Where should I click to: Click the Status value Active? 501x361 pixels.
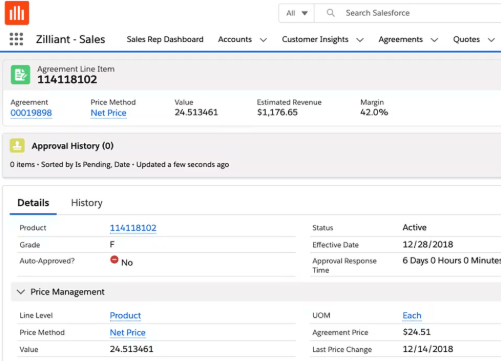[x=414, y=227]
